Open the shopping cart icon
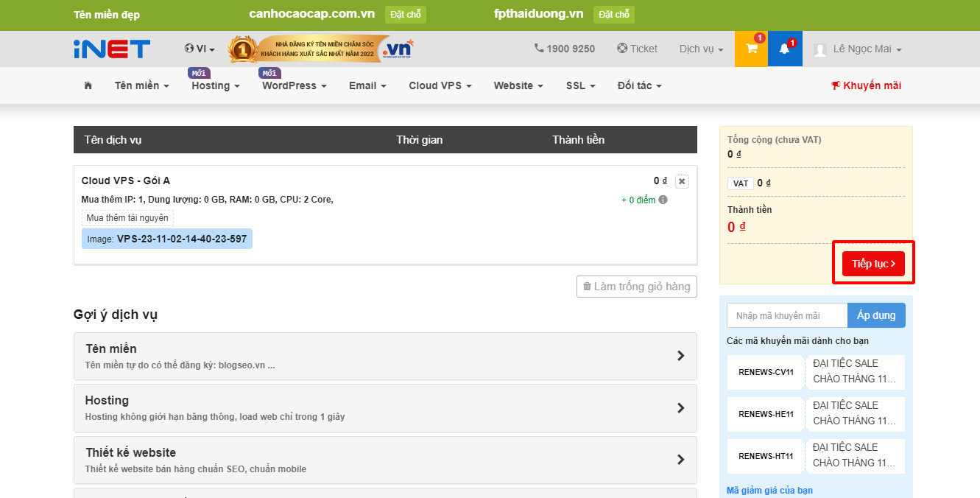Screen dimensions: 980x498 (x=752, y=49)
